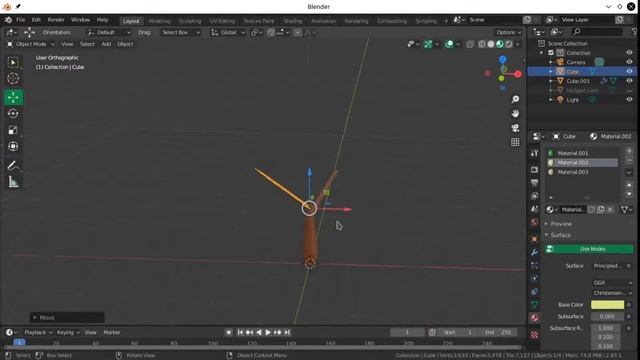Open the File menu
This screenshot has height=360, width=640.
20,20
